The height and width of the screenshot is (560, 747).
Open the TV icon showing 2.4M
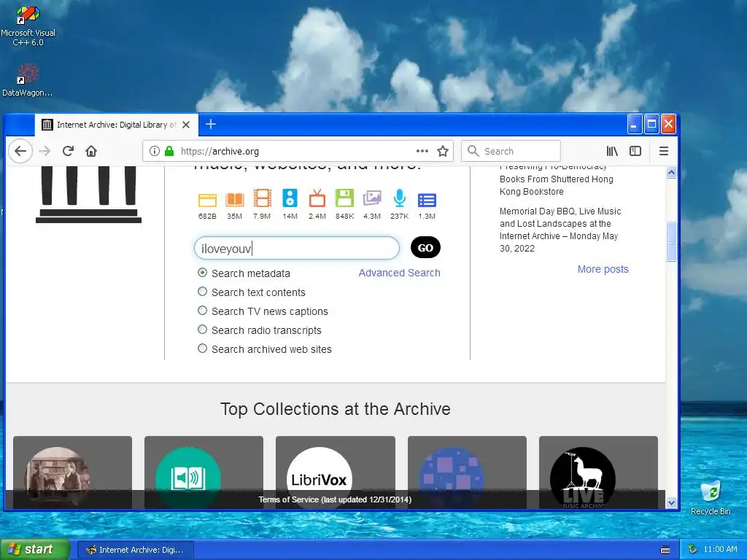coord(317,198)
